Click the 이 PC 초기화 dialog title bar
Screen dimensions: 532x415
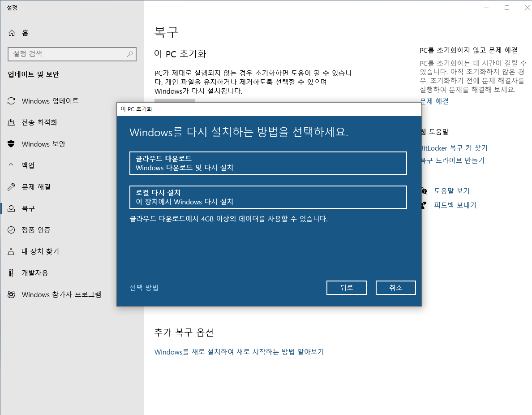tap(269, 109)
